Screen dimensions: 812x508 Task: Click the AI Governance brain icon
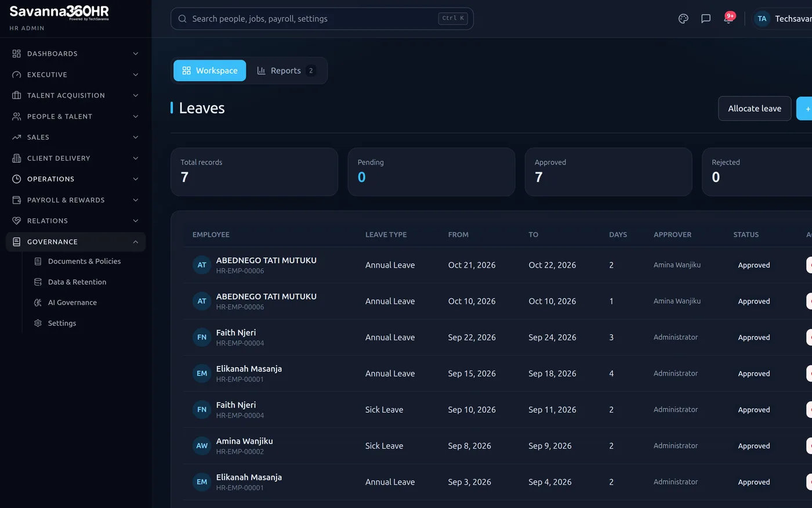(x=38, y=302)
